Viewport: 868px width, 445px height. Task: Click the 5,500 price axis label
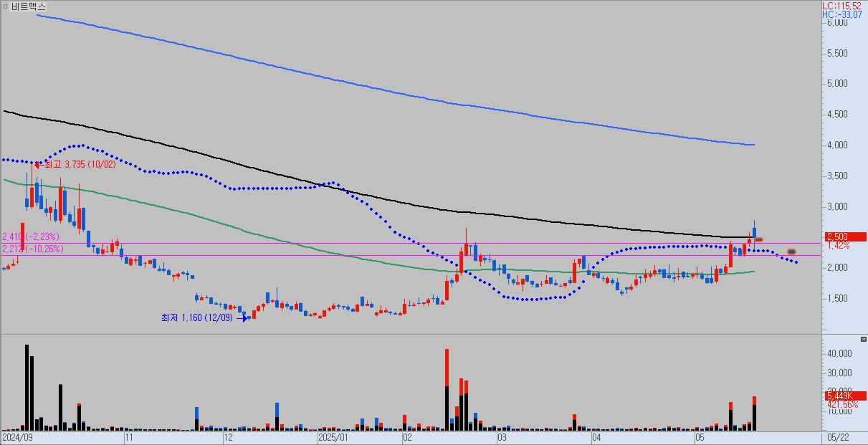838,53
